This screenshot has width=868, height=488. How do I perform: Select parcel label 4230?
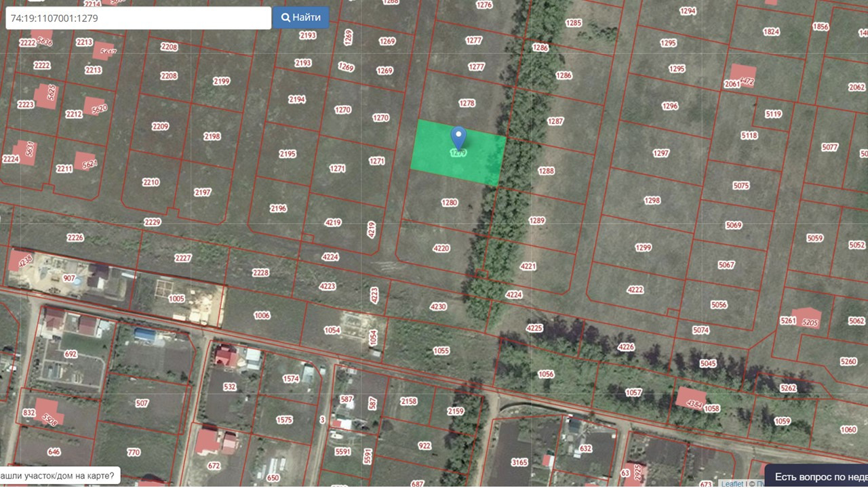[438, 306]
